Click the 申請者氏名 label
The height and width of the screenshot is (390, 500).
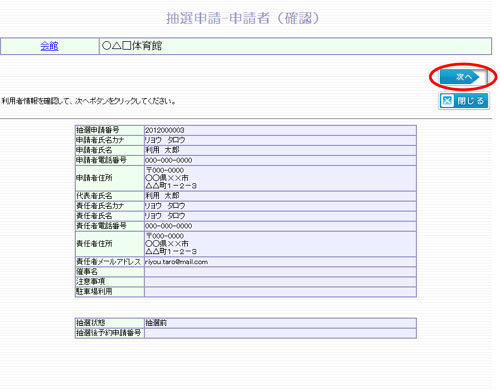[x=94, y=150]
